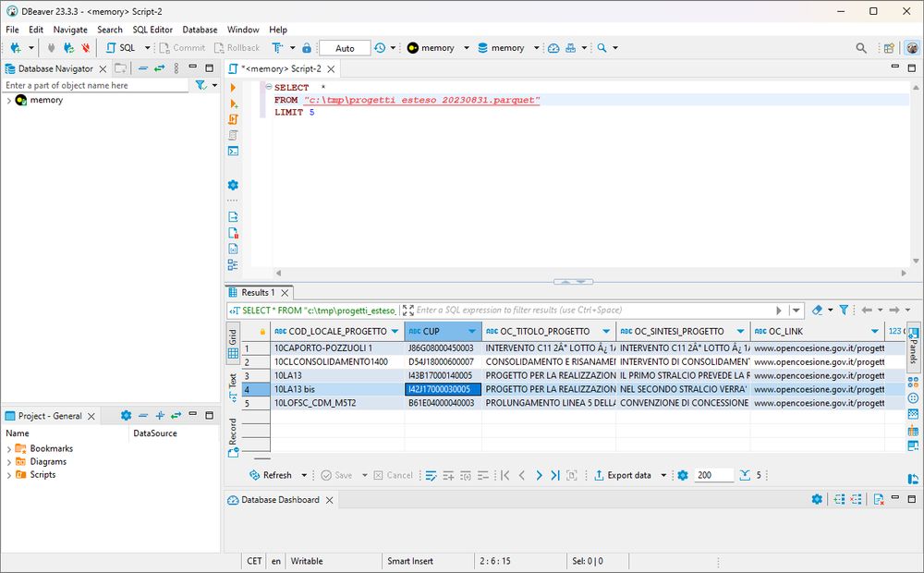924x573 pixels.
Task: Open the Navigate menu
Action: point(70,30)
